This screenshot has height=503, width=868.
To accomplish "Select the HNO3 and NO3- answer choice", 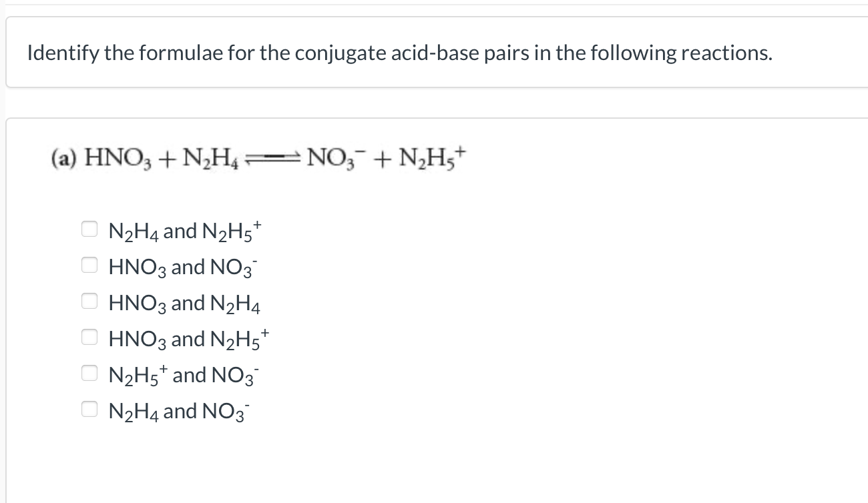I will click(89, 264).
